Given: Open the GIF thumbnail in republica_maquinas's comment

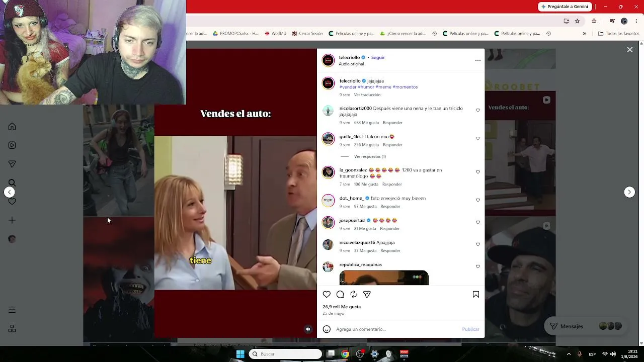Looking at the screenshot, I should (384, 278).
